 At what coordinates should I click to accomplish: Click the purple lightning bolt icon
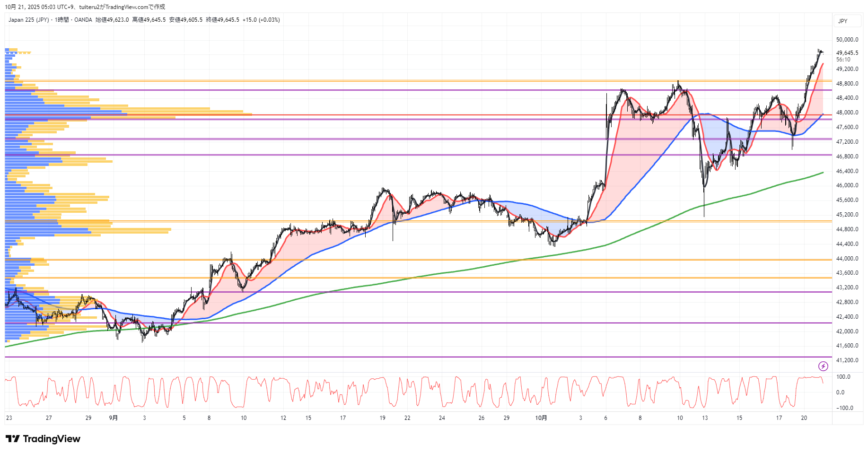coord(823,366)
